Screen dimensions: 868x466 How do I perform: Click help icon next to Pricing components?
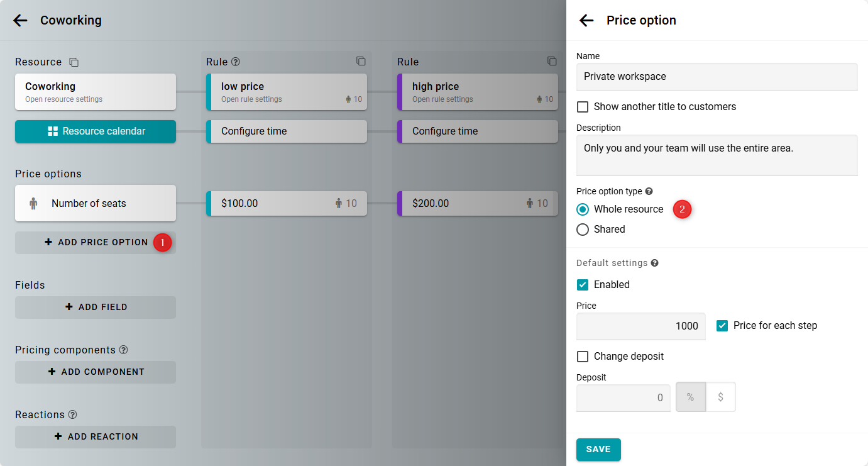point(124,350)
